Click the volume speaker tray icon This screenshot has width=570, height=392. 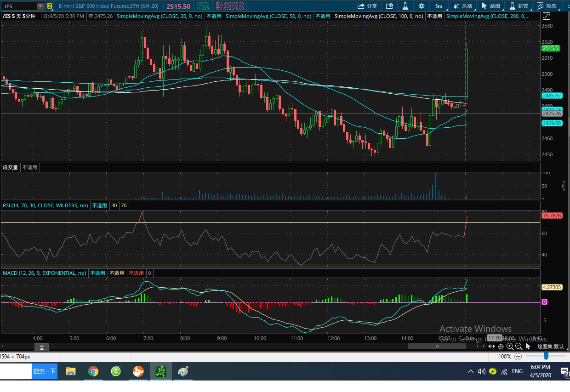click(481, 371)
